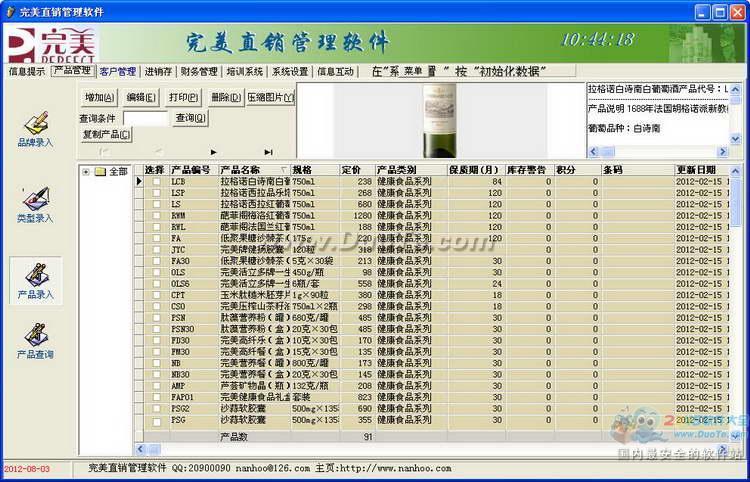Check the box in the LS row
The image size is (750, 482).
pos(156,204)
